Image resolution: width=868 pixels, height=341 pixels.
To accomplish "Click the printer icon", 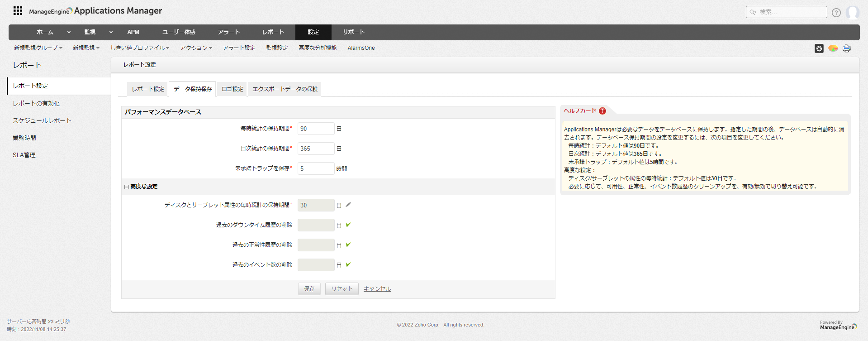I will point(846,48).
